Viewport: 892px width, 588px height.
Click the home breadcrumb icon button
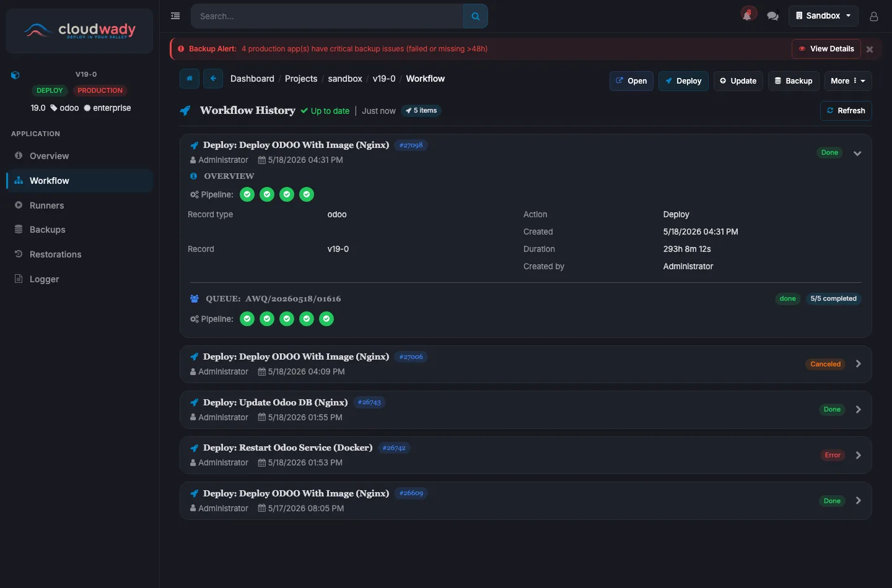pyautogui.click(x=190, y=79)
